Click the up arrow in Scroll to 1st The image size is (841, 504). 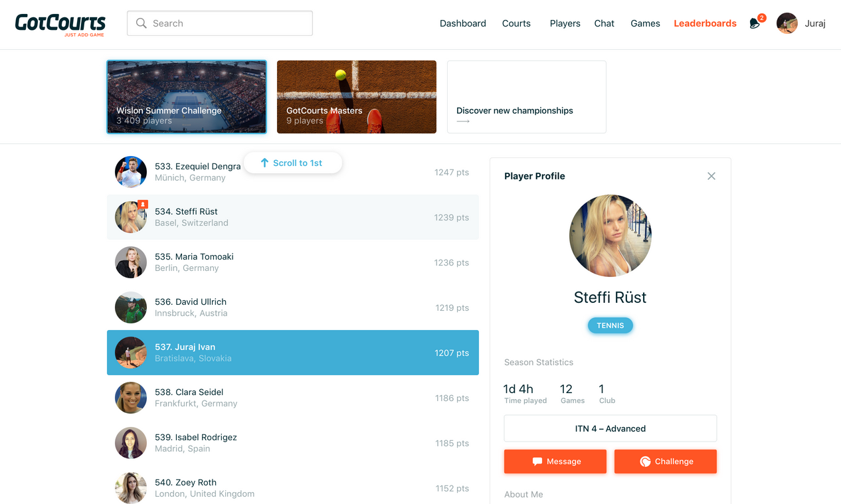click(x=264, y=163)
